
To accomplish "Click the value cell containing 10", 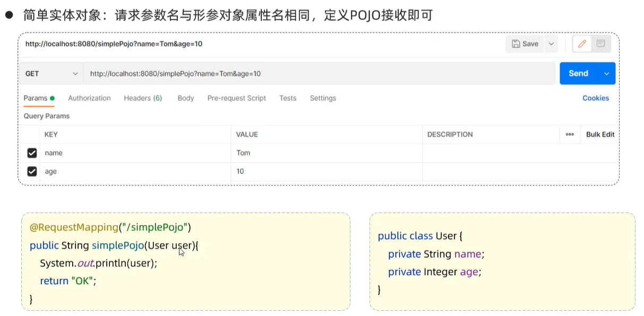I will coord(327,172).
